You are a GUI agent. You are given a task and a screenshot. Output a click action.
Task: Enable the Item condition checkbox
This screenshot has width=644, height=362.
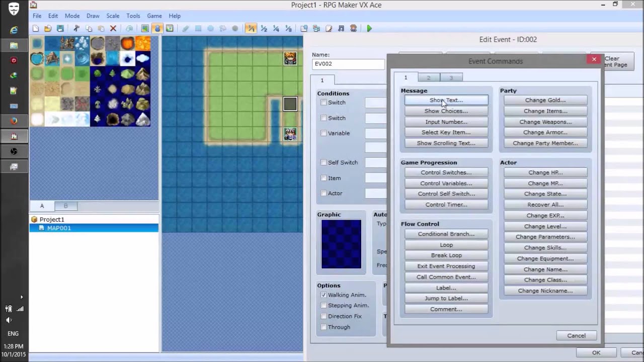point(324,178)
